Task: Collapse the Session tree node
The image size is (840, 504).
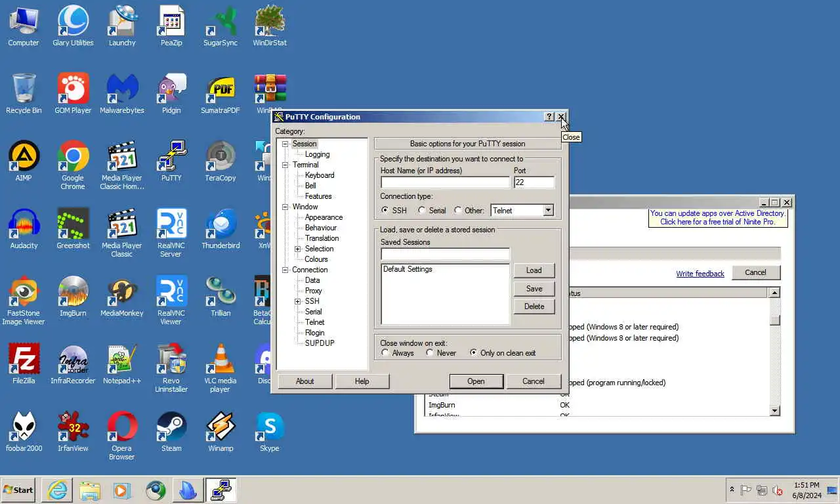Action: coord(285,144)
